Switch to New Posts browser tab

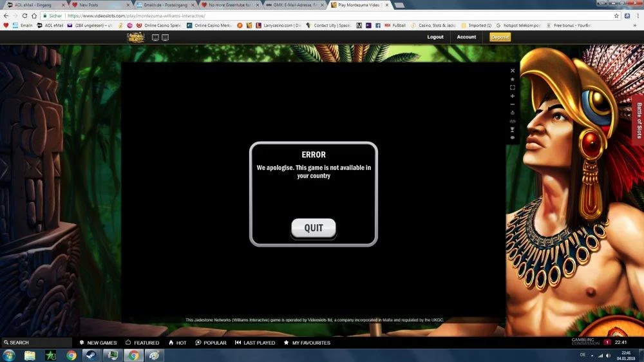pos(100,5)
